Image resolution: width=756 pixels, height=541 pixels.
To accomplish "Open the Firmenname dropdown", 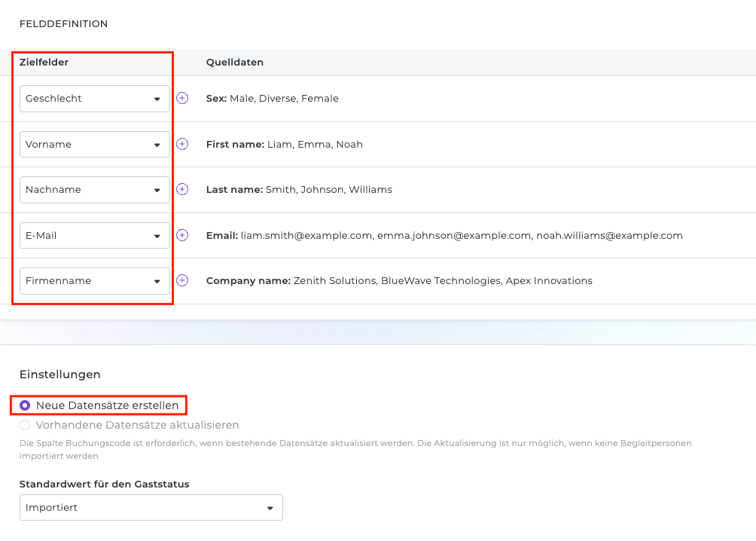I will pyautogui.click(x=95, y=281).
